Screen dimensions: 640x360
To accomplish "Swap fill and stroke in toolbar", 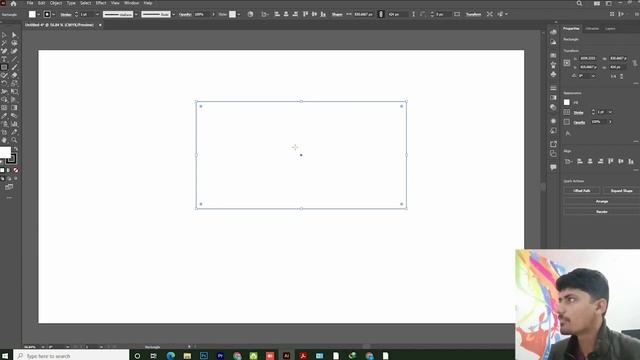I will pos(16,149).
